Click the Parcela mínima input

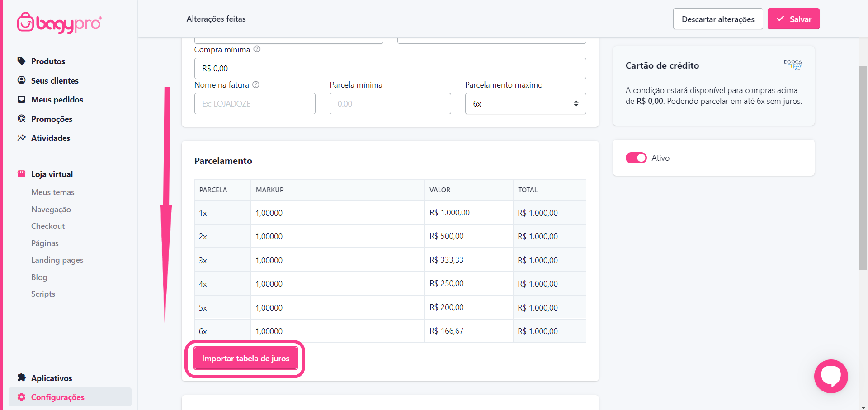click(390, 103)
